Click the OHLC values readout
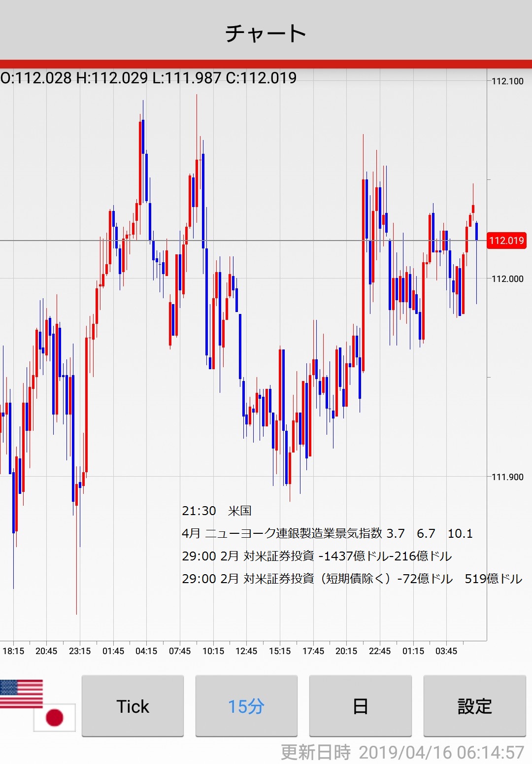Screen dimensions: 532x764 tap(149, 78)
